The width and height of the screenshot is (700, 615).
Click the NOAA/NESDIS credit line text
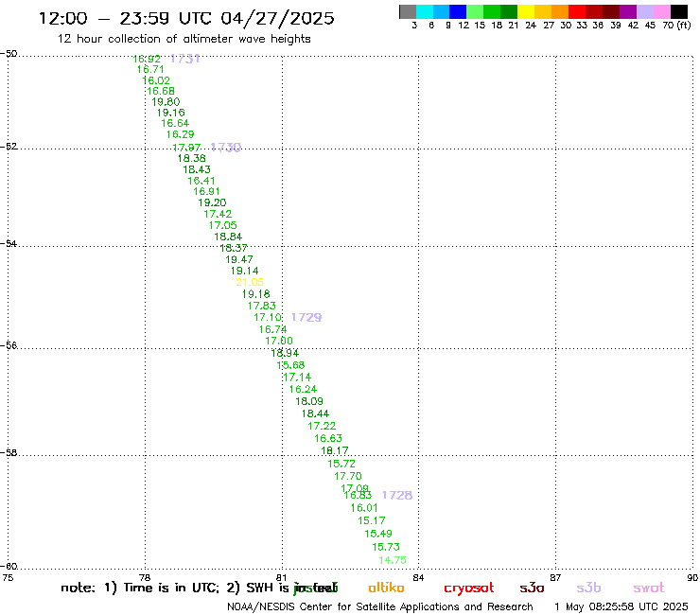[380, 607]
